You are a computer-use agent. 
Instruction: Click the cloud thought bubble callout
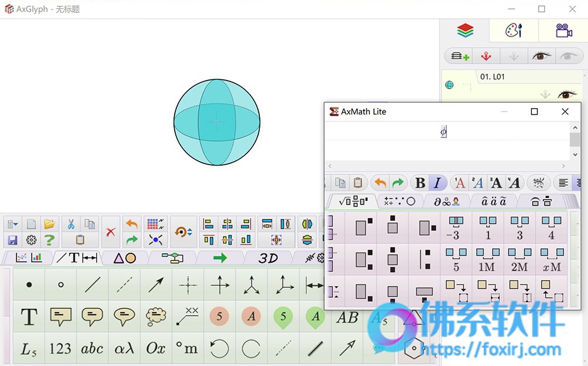156,317
